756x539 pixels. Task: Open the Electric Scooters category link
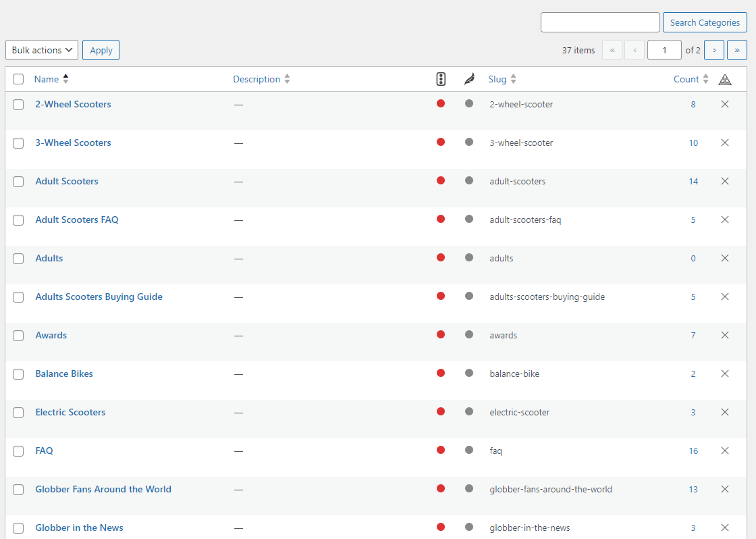(x=70, y=412)
